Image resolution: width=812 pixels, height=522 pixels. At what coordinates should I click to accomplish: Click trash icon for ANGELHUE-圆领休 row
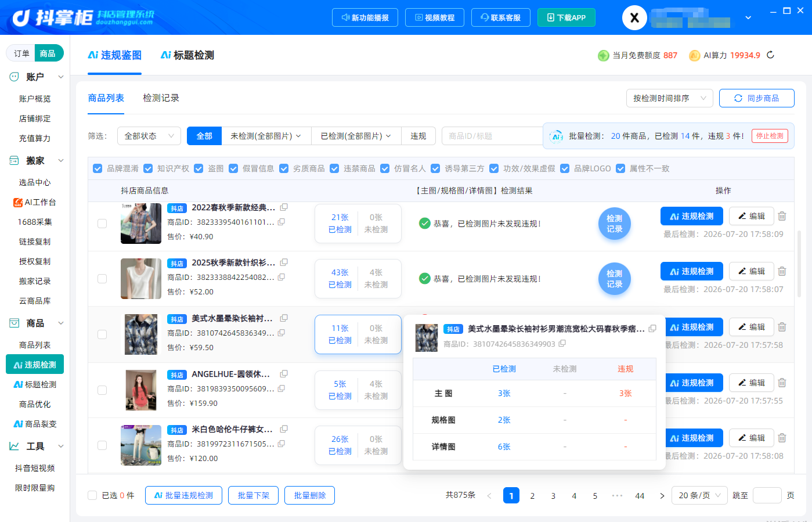click(782, 383)
